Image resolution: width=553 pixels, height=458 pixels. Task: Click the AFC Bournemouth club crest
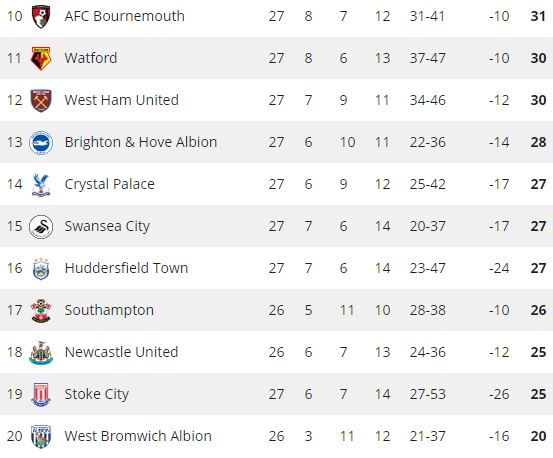point(41,16)
